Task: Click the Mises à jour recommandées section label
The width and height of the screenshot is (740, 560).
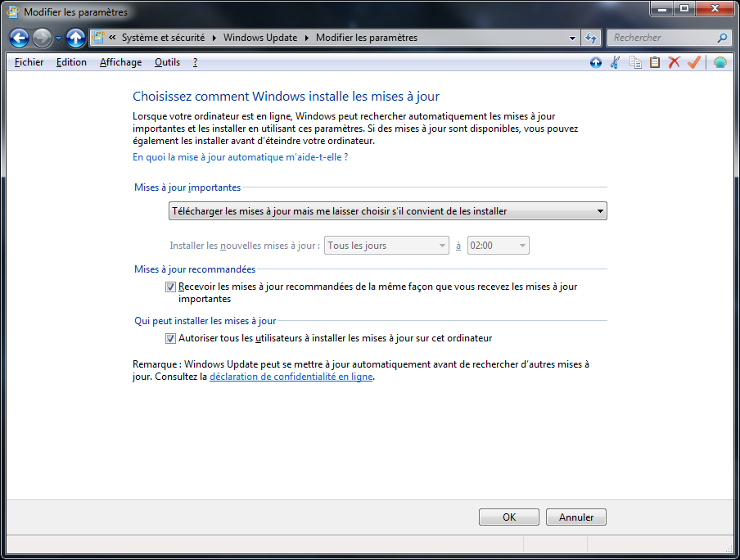Action: [195, 269]
